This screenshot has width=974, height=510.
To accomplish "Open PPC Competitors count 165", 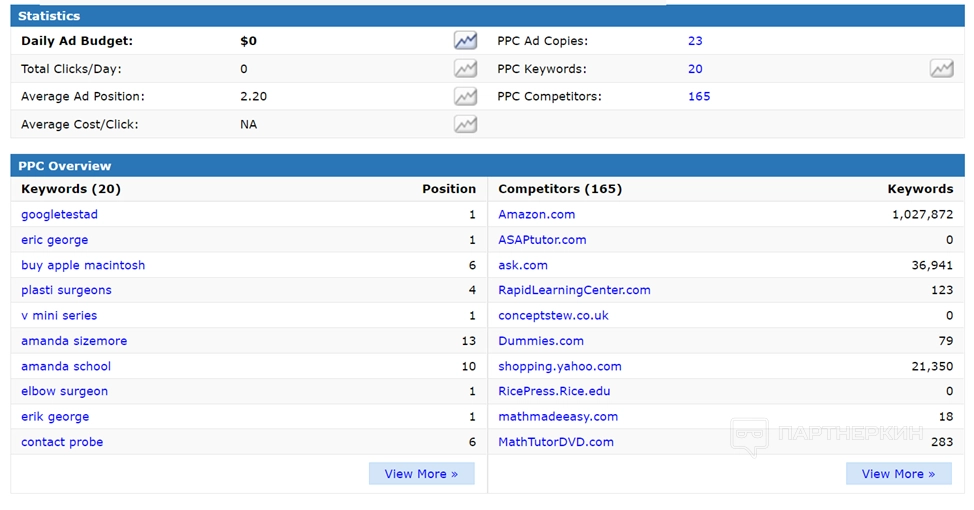I will coord(699,96).
